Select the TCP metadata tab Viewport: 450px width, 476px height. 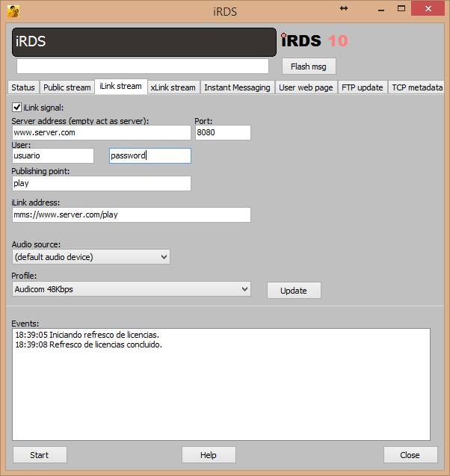(x=416, y=87)
